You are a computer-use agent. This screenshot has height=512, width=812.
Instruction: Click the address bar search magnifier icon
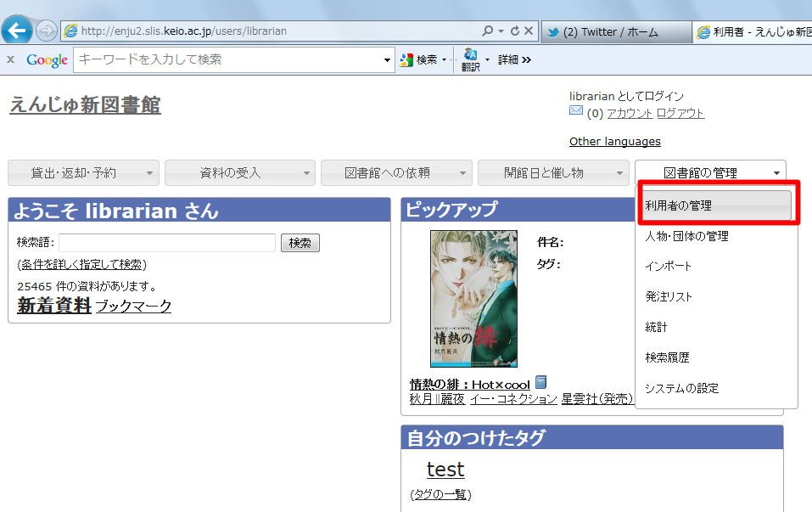(x=487, y=31)
